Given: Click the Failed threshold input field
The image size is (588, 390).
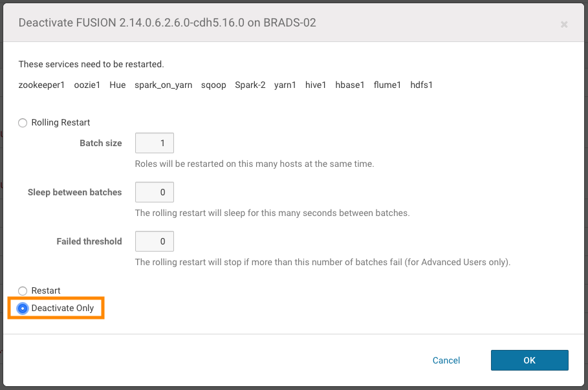Looking at the screenshot, I should pos(154,241).
